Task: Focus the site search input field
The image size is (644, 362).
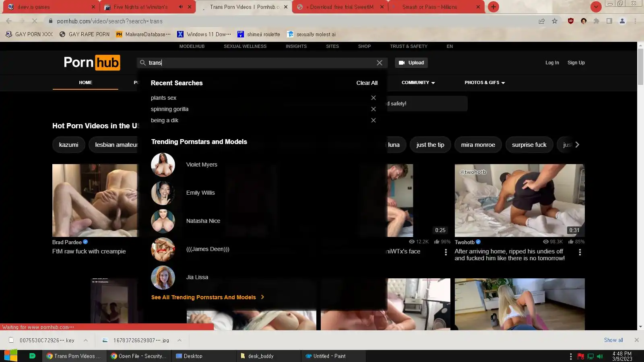Action: click(262, 63)
